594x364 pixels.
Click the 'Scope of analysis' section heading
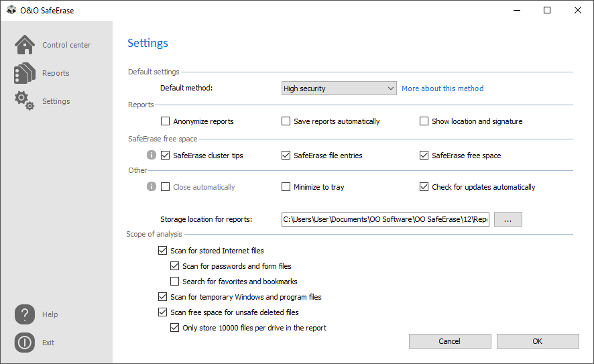coord(154,234)
